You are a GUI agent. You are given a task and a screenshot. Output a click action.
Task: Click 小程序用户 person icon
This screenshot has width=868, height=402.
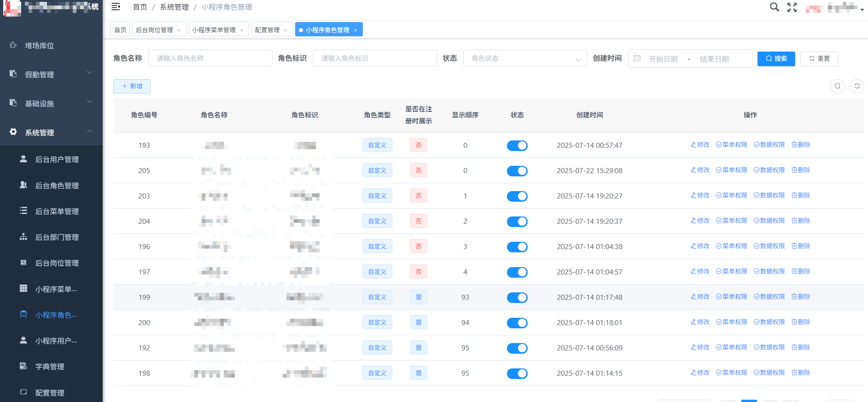click(x=23, y=340)
